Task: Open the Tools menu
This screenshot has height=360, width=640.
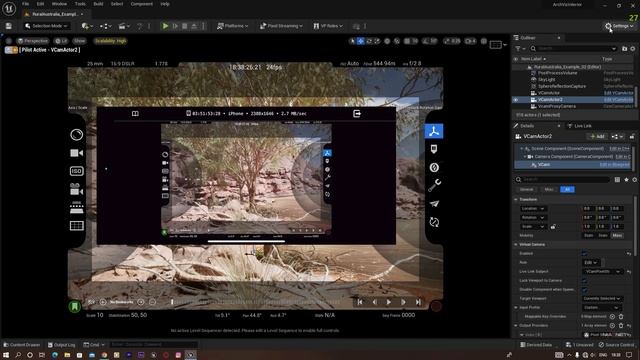Action: [80, 4]
